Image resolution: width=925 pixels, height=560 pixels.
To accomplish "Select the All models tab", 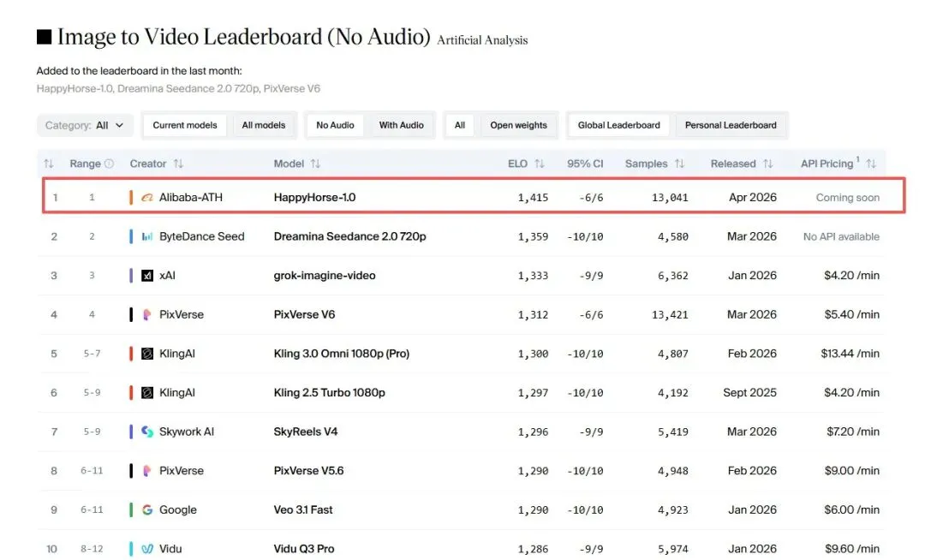I will coord(263,125).
